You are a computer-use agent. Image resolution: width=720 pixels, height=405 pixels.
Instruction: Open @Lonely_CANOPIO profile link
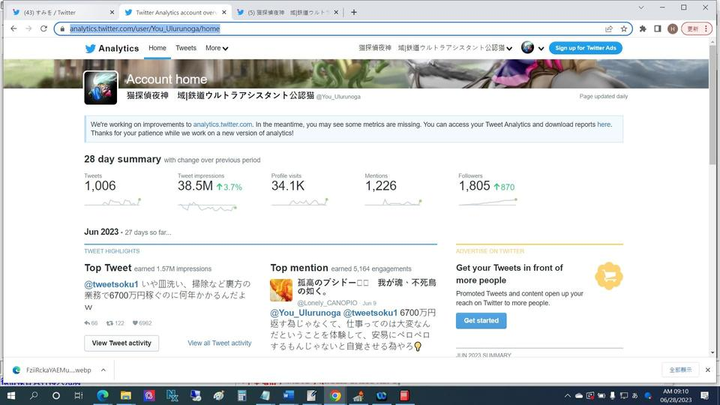click(x=327, y=303)
